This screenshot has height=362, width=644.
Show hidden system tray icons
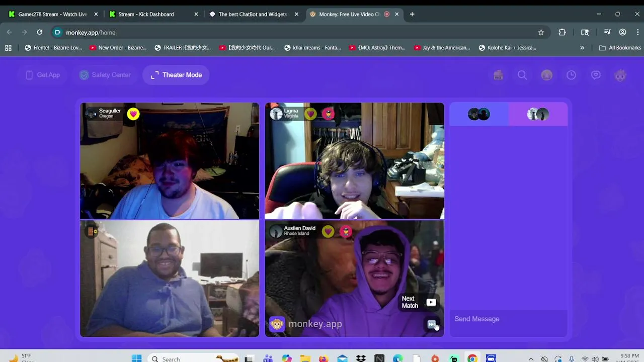coord(531,359)
